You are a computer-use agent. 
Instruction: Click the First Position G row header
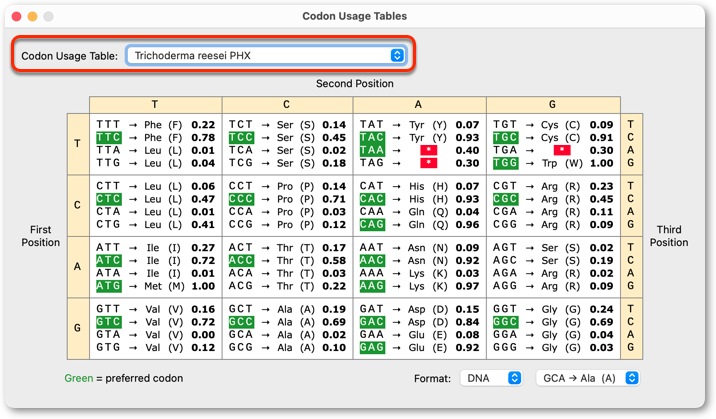click(x=78, y=328)
